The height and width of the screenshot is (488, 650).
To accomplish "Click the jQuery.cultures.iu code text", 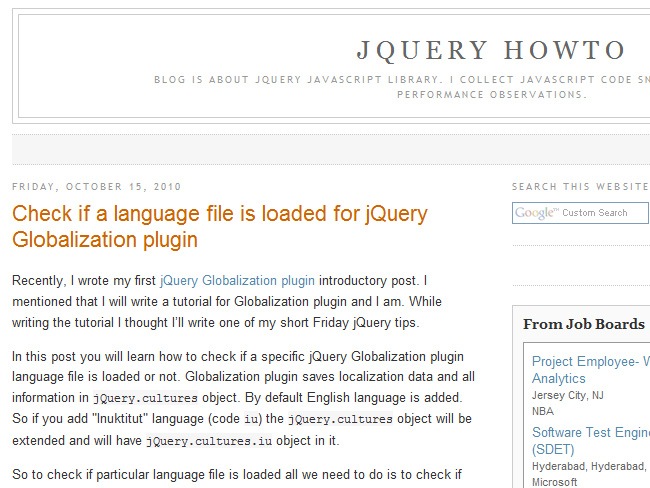I will 209,441.
